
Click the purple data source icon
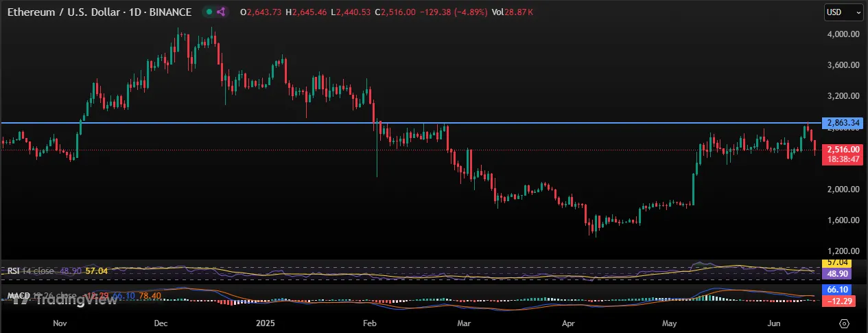(x=220, y=12)
